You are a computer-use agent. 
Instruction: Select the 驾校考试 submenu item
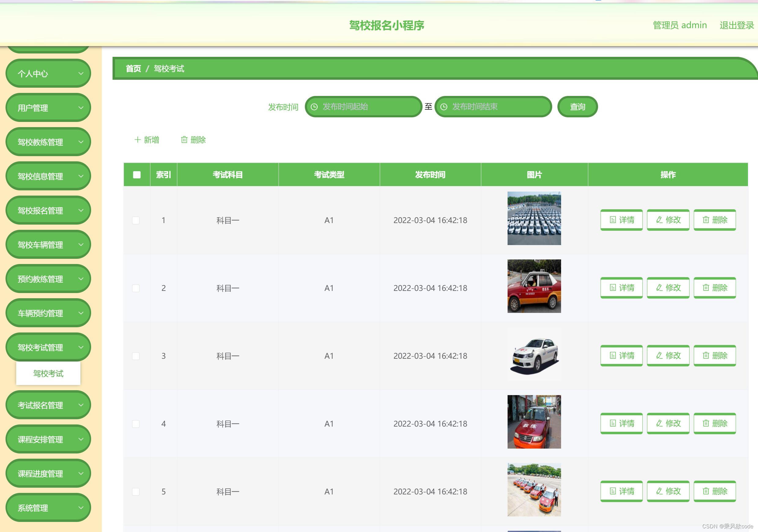(48, 373)
